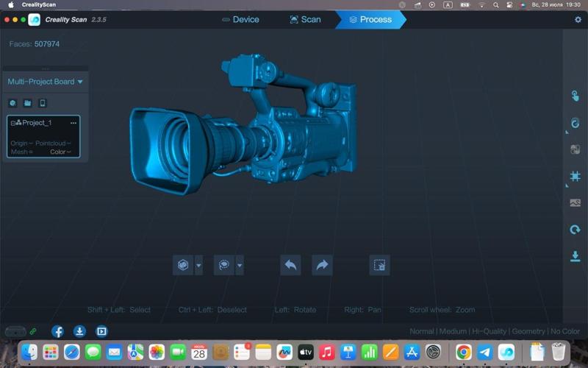Select Hi-Quality render mode

pos(487,331)
